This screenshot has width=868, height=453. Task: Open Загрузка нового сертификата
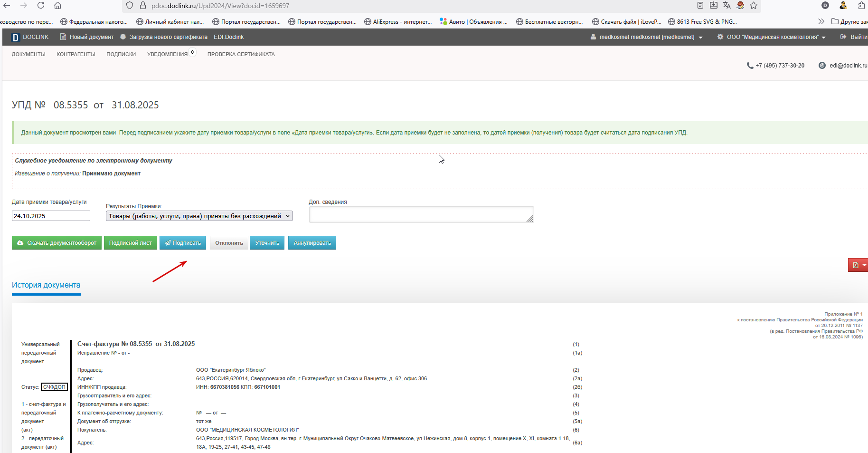coord(164,37)
